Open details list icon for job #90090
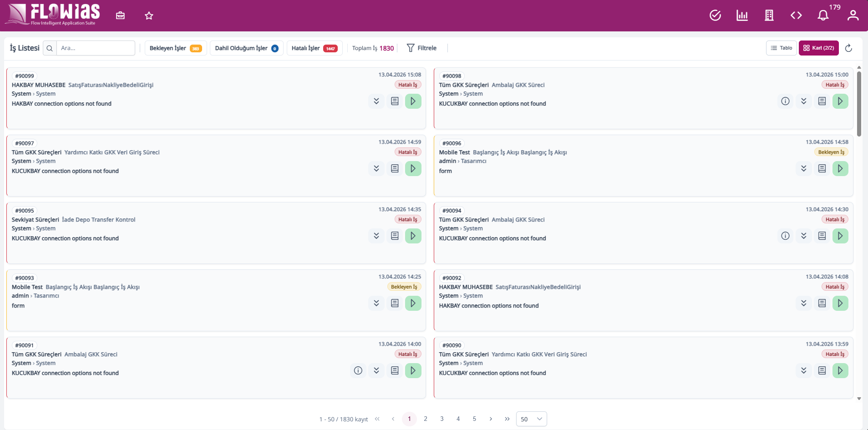Screen dimensions: 868x430 (822, 370)
